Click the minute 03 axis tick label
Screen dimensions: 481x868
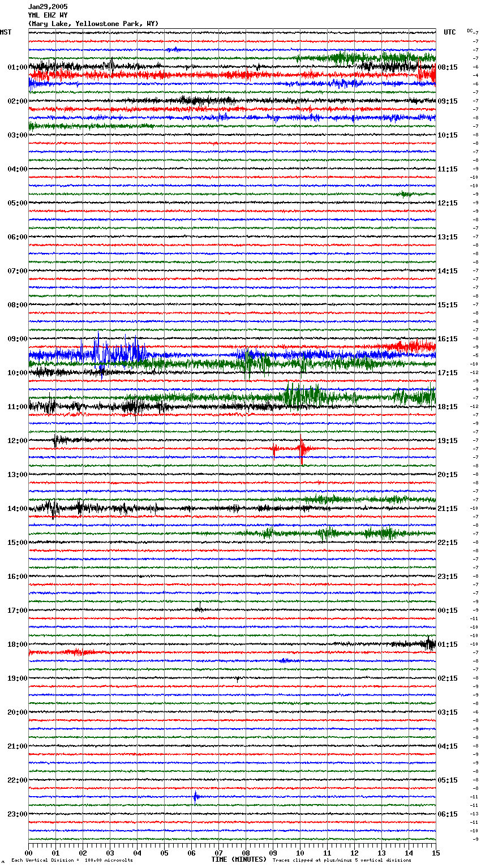coord(110,853)
